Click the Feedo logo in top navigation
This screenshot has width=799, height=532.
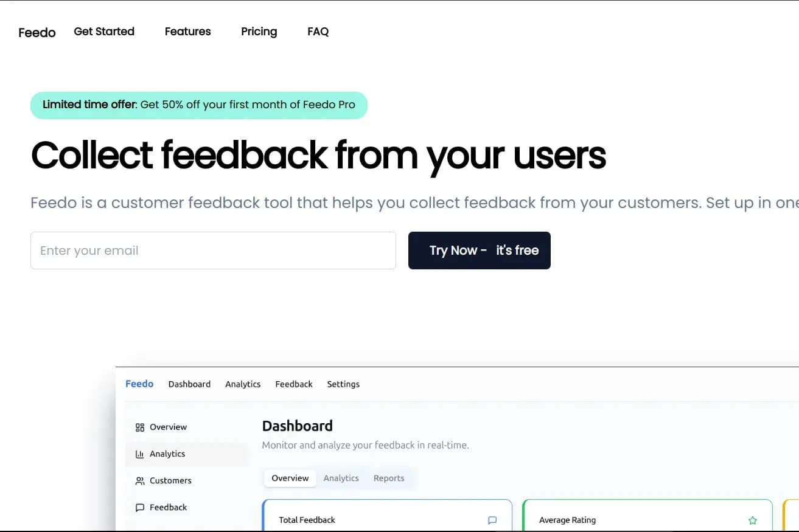pos(37,32)
